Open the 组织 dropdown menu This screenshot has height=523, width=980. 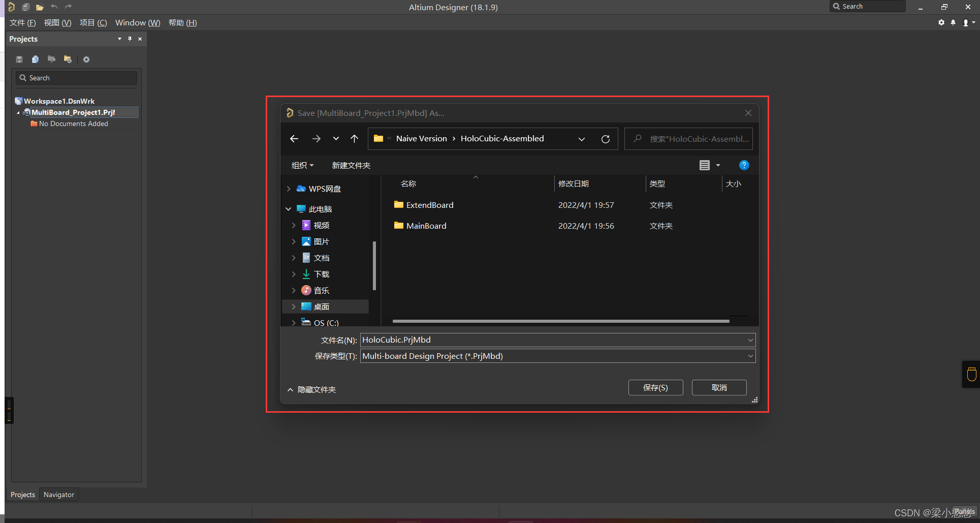tap(302, 165)
